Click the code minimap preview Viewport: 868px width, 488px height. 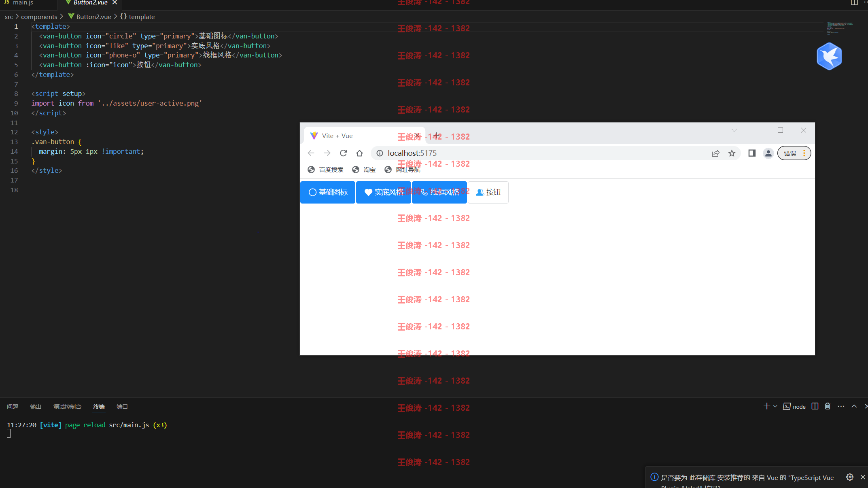click(x=839, y=28)
